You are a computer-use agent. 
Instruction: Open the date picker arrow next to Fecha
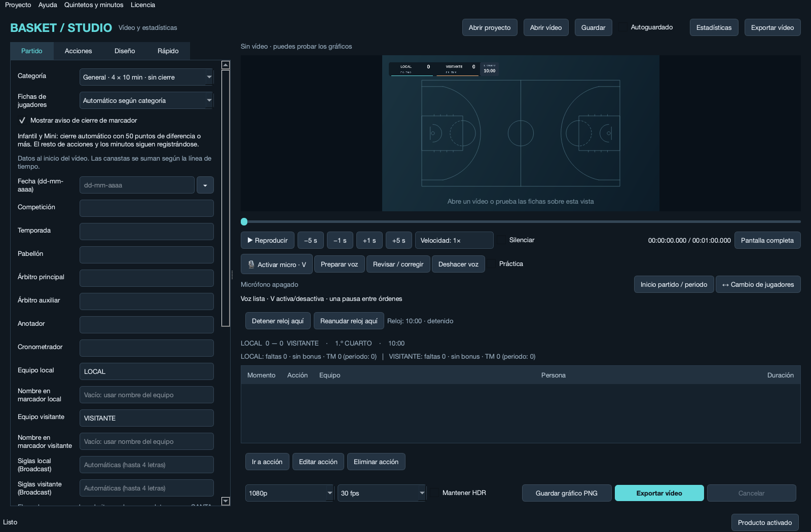(205, 185)
